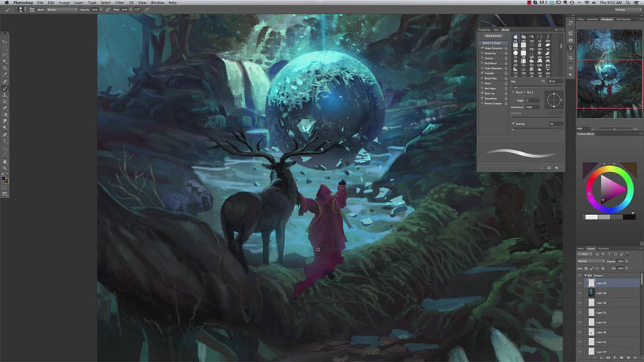Toggle Flip X checkbox
Screen dimensions: 644x362
pyautogui.click(x=513, y=92)
